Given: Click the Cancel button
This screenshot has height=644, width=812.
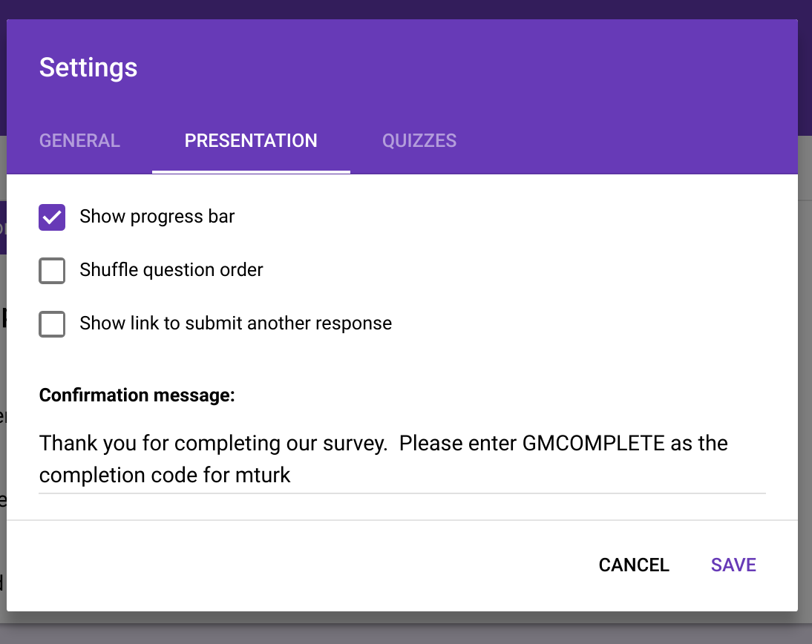Looking at the screenshot, I should click(x=634, y=565).
